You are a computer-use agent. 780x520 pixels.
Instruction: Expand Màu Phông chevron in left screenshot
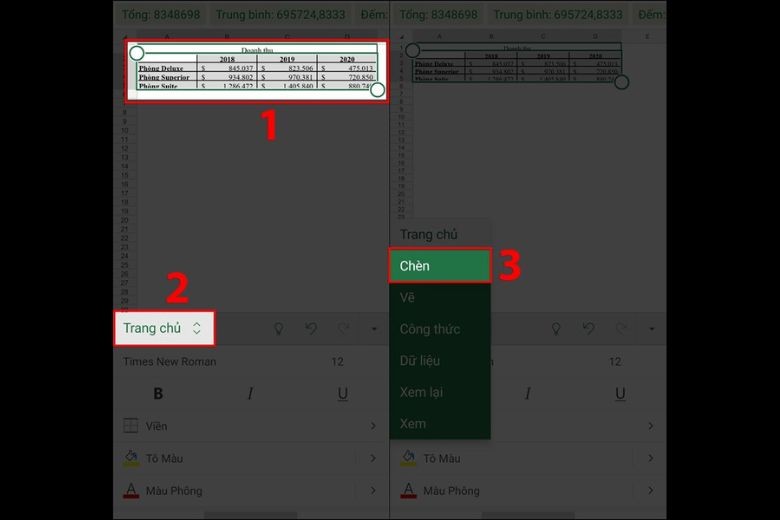point(373,491)
